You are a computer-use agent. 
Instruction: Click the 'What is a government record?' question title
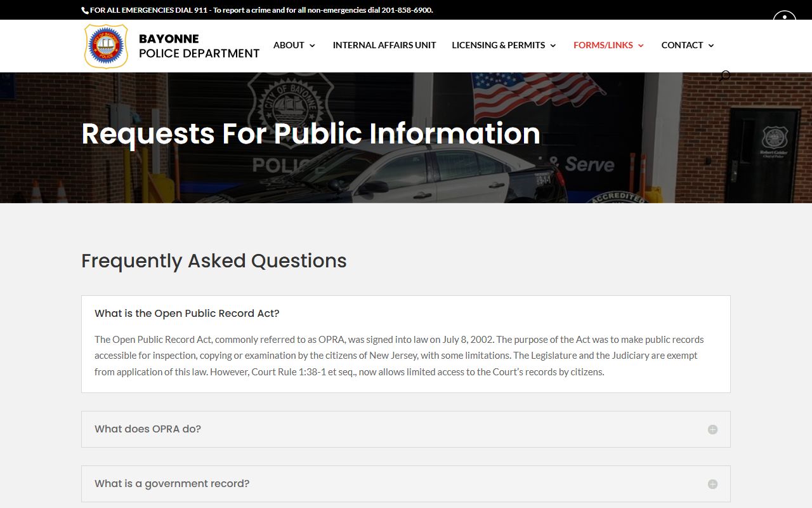click(172, 483)
